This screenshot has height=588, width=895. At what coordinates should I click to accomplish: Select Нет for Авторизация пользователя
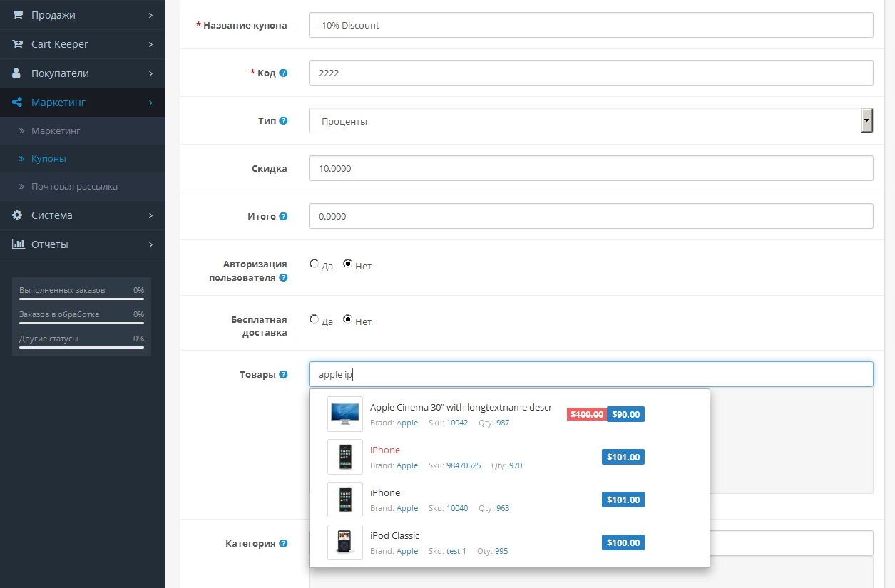coord(347,264)
